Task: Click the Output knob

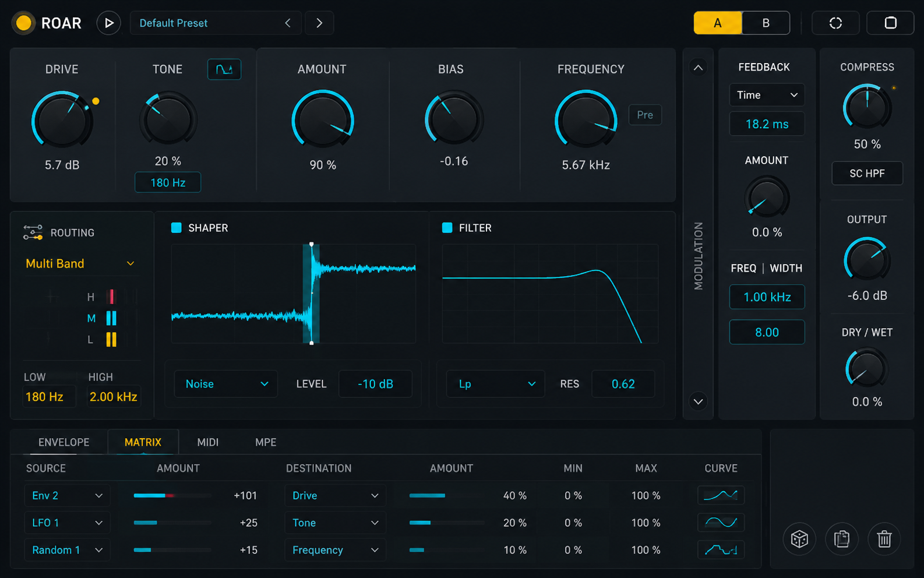Action: (867, 259)
